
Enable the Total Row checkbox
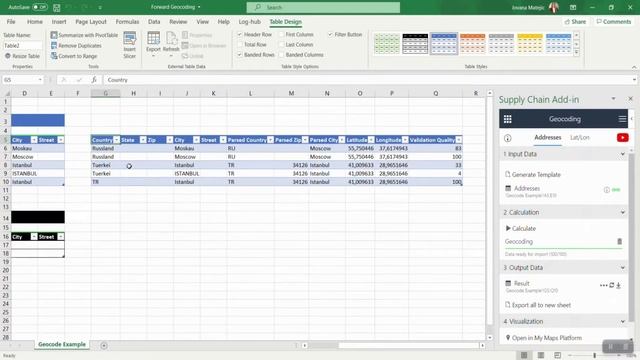[x=240, y=44]
